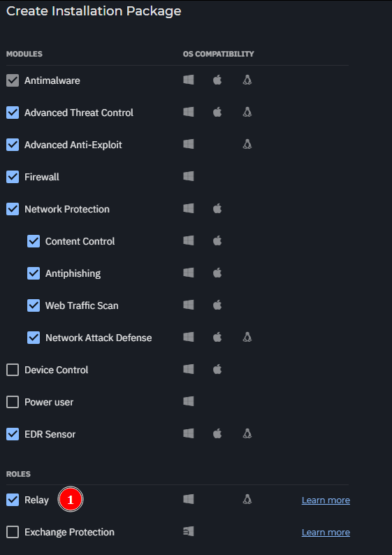
Task: Click the Exchange server icon beside Exchange Protection
Action: click(x=189, y=531)
